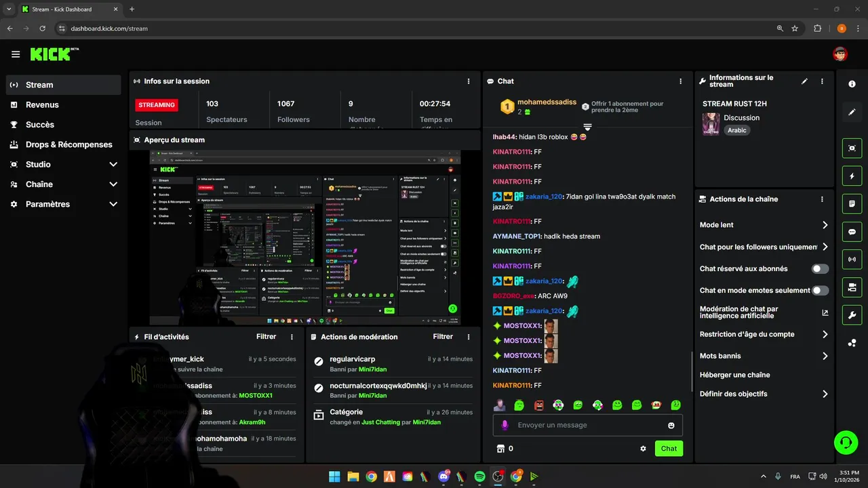Screen dimensions: 868x488
Task: Open AI moderation external link icon
Action: (x=825, y=312)
